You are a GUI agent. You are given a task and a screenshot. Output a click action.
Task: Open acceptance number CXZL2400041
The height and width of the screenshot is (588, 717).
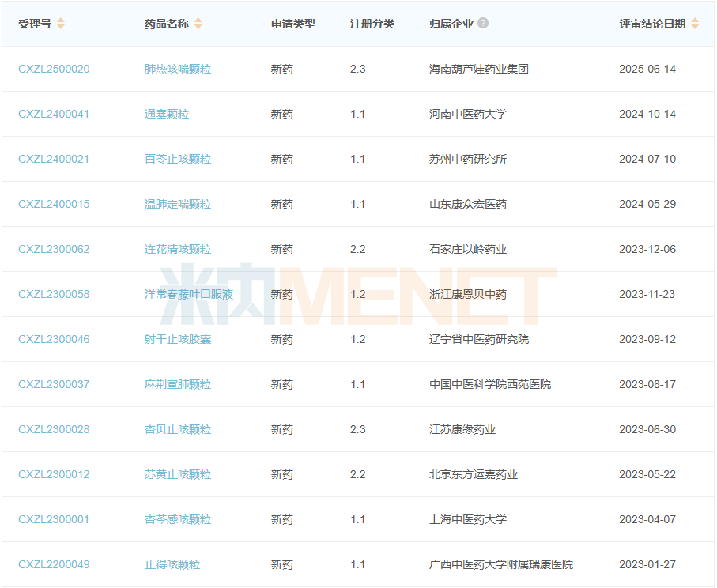[x=54, y=114]
